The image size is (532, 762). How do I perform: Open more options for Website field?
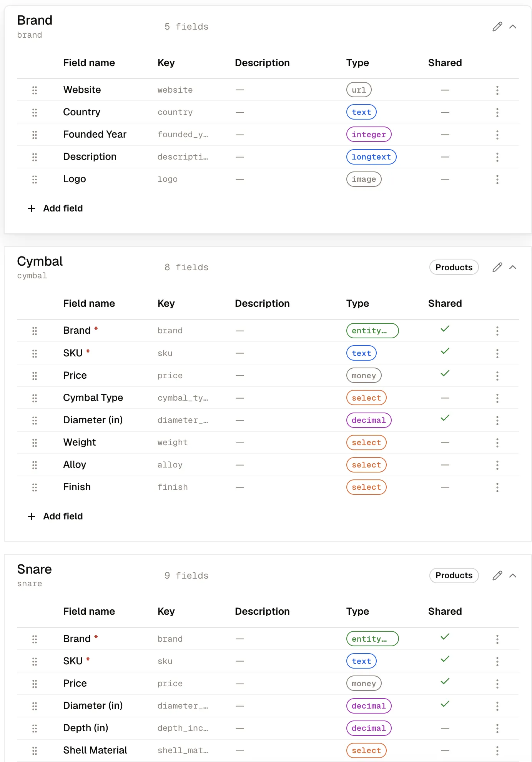497,90
